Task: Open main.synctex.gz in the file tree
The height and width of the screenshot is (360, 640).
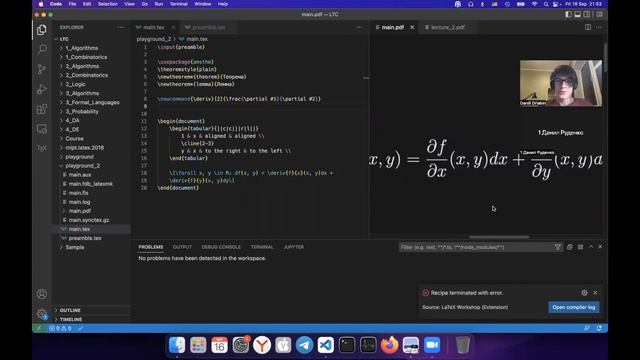Action: coord(89,220)
